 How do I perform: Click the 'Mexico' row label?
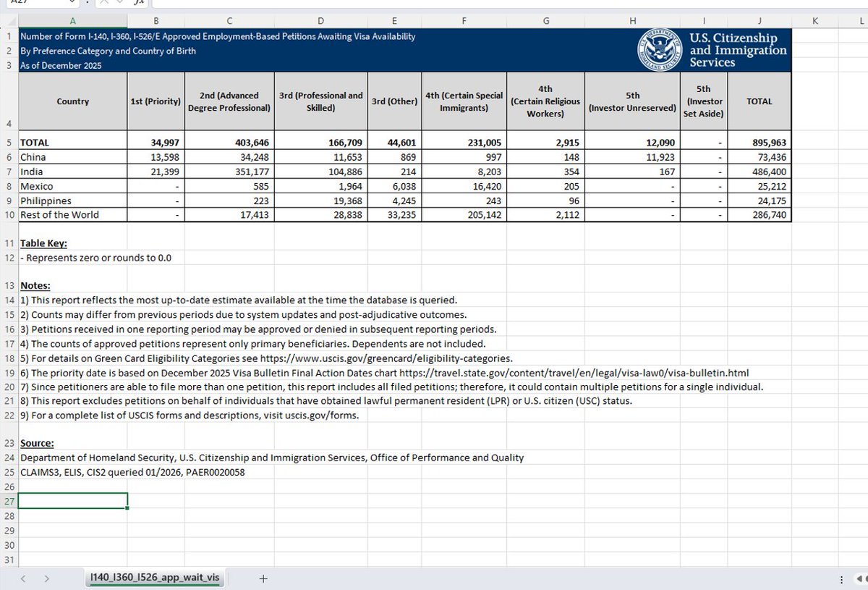click(x=72, y=186)
